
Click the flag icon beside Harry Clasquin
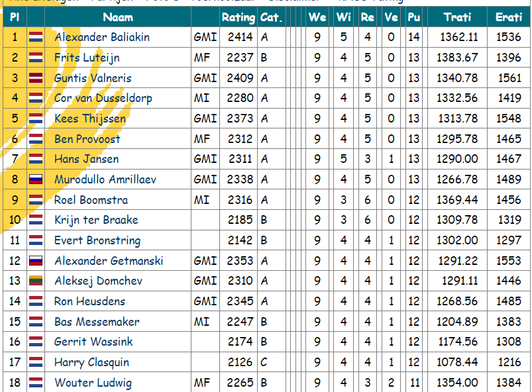click(36, 362)
